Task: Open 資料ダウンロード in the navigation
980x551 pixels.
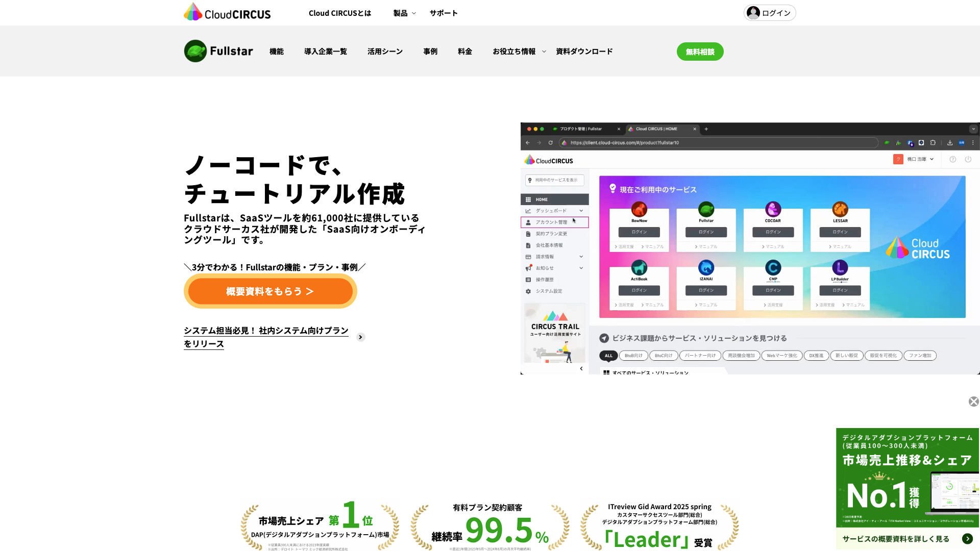Action: [x=584, y=52]
